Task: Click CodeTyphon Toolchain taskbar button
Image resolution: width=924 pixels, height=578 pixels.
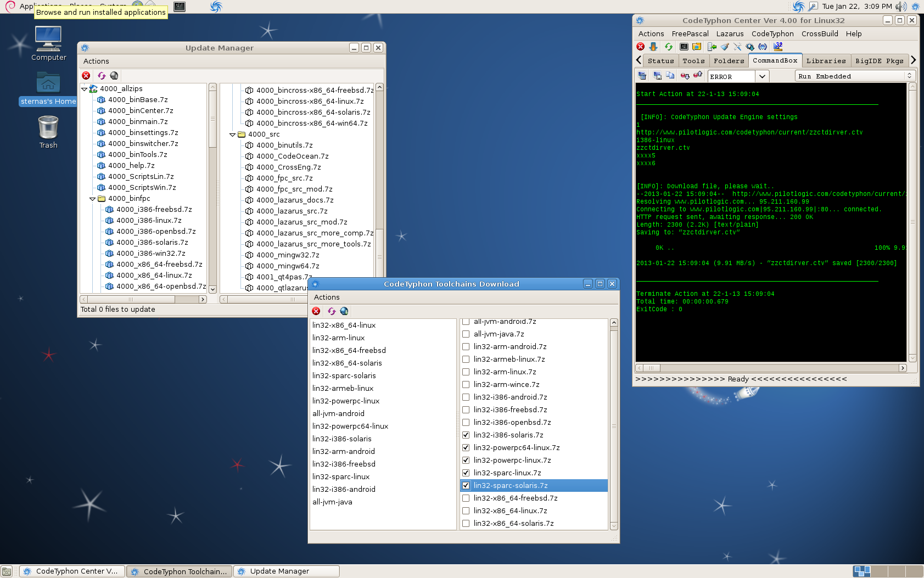Action: point(180,571)
